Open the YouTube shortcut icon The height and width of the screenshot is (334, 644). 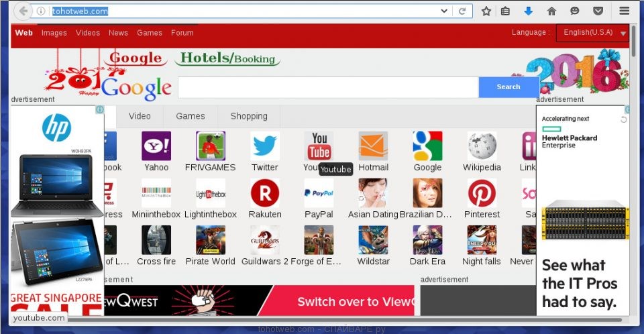click(319, 146)
